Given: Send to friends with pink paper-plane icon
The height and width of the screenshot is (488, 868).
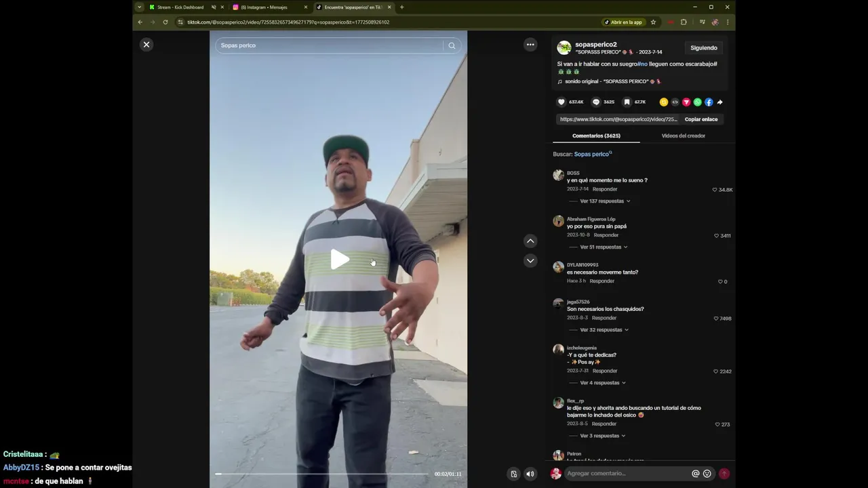Looking at the screenshot, I should (686, 102).
